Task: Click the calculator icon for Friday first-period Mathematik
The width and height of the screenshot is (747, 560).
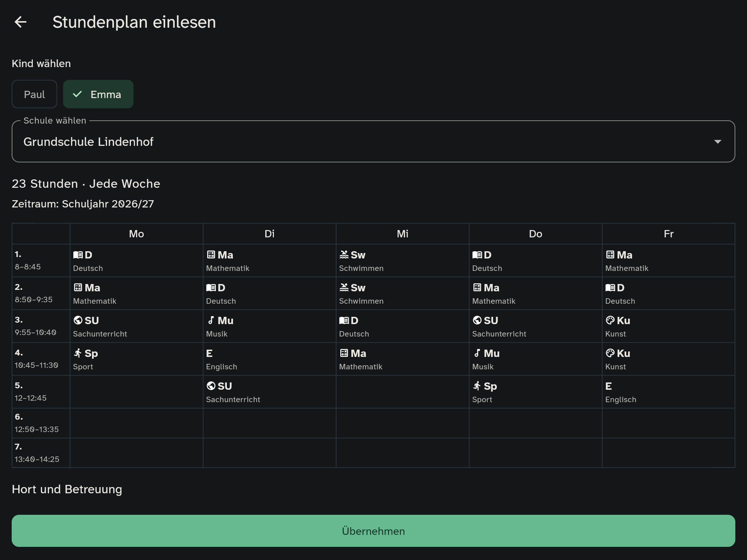Action: click(610, 255)
